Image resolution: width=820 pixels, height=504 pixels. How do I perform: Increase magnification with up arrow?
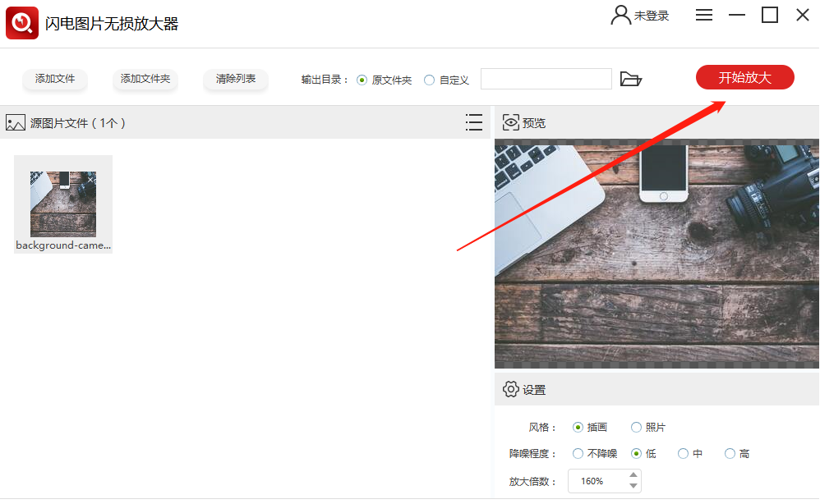point(633,474)
